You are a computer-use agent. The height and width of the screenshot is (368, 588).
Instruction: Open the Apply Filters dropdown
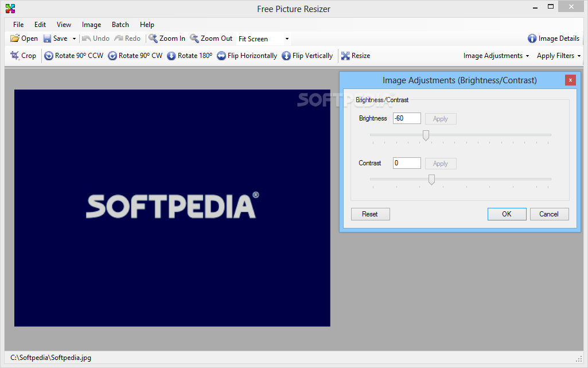[559, 56]
